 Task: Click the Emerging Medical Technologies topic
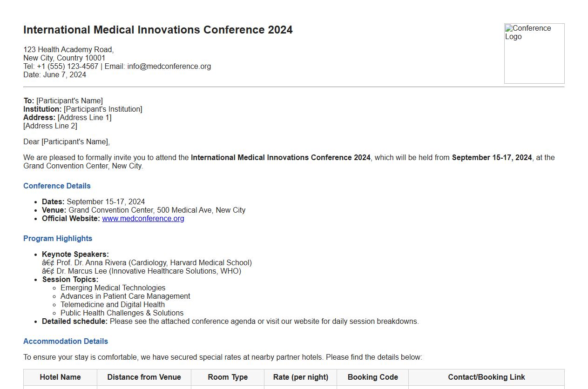(x=113, y=288)
